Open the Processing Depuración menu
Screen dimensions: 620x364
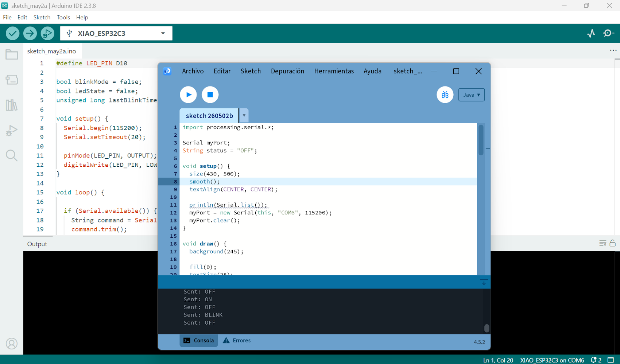click(287, 71)
